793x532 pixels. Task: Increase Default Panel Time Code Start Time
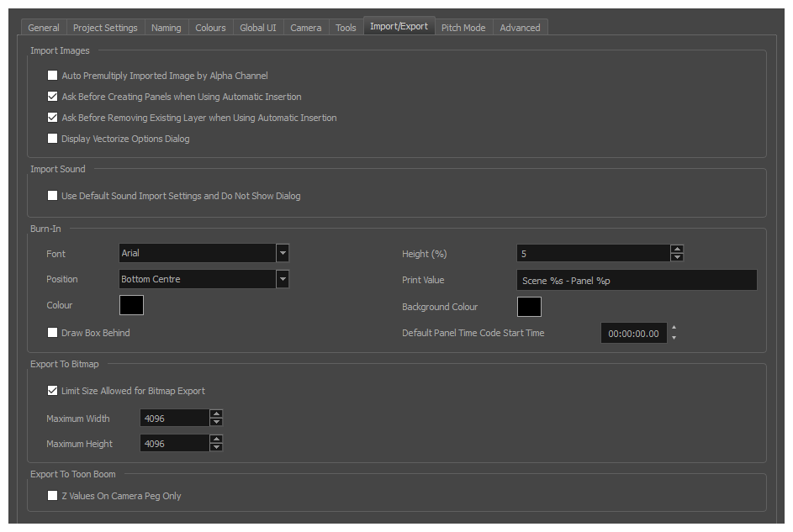pyautogui.click(x=674, y=328)
